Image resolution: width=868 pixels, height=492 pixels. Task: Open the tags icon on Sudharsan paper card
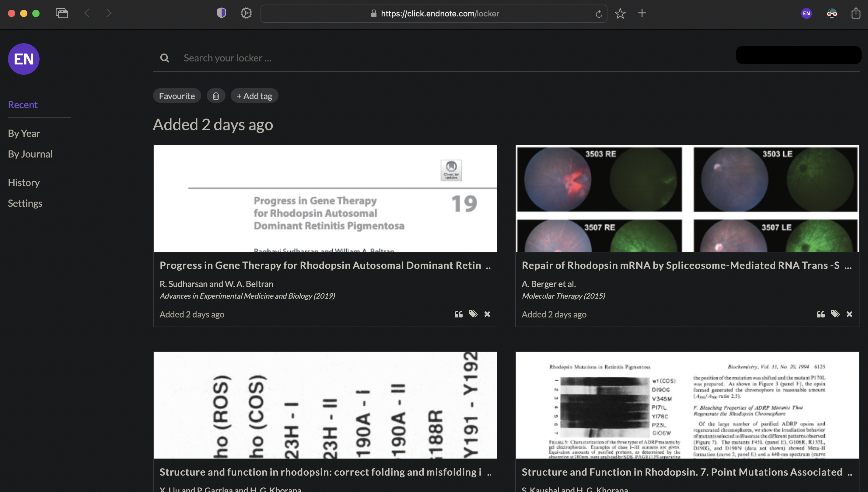click(x=473, y=314)
